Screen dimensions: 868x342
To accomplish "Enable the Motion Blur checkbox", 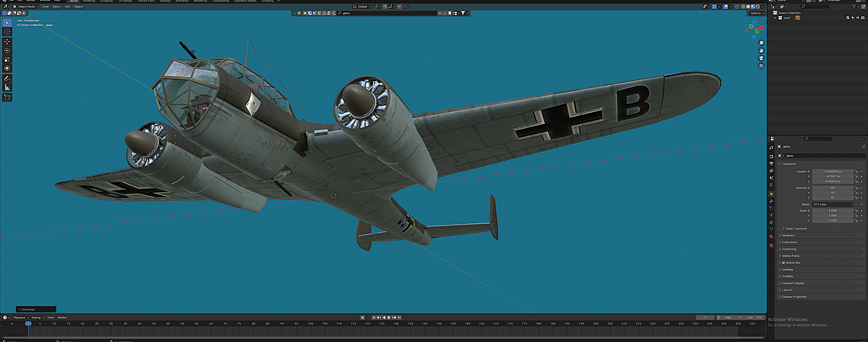I will (783, 263).
